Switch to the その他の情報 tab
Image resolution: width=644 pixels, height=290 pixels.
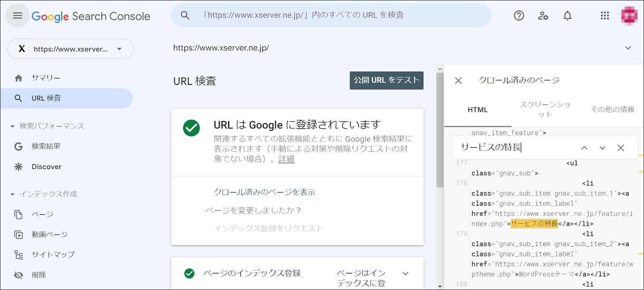pos(612,109)
